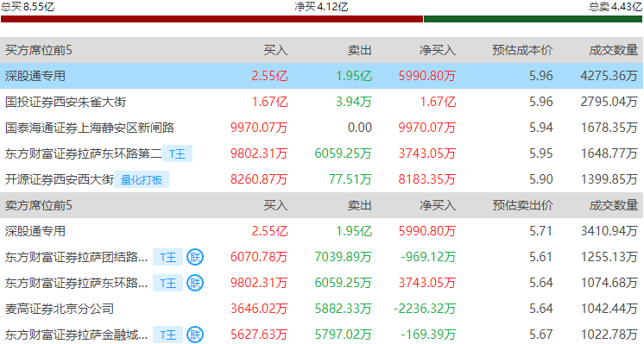The height and width of the screenshot is (344, 644).
Task: Click sell amount 3.94万
Action: (354, 102)
